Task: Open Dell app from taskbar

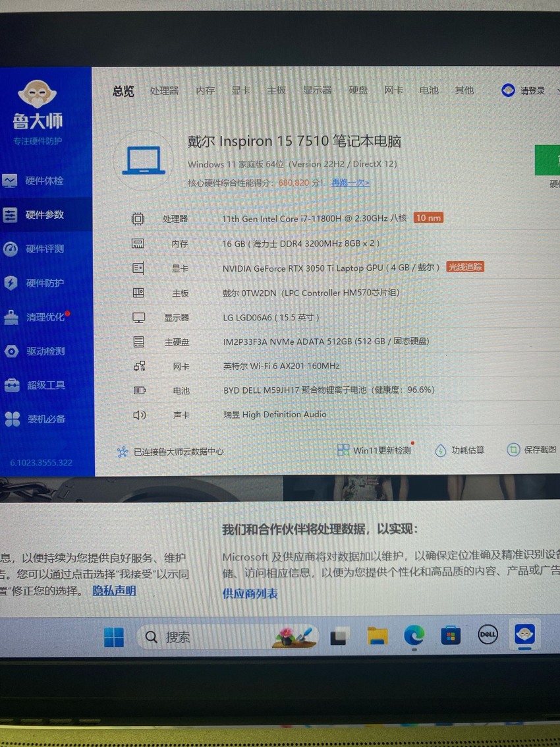Action: point(488,634)
